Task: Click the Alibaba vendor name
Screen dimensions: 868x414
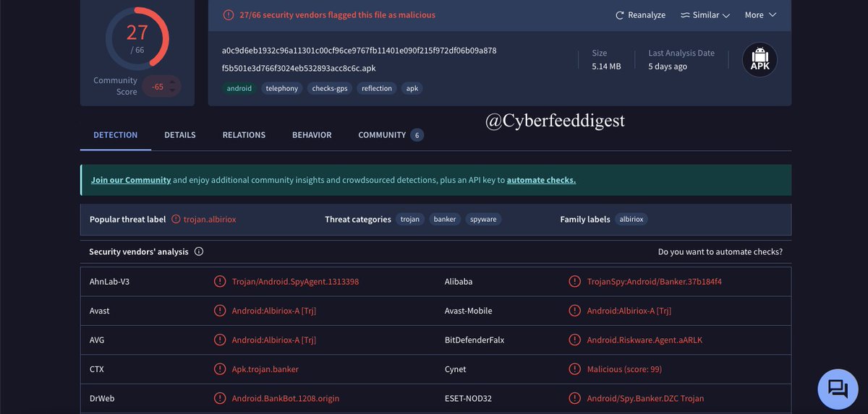Action: click(x=459, y=282)
